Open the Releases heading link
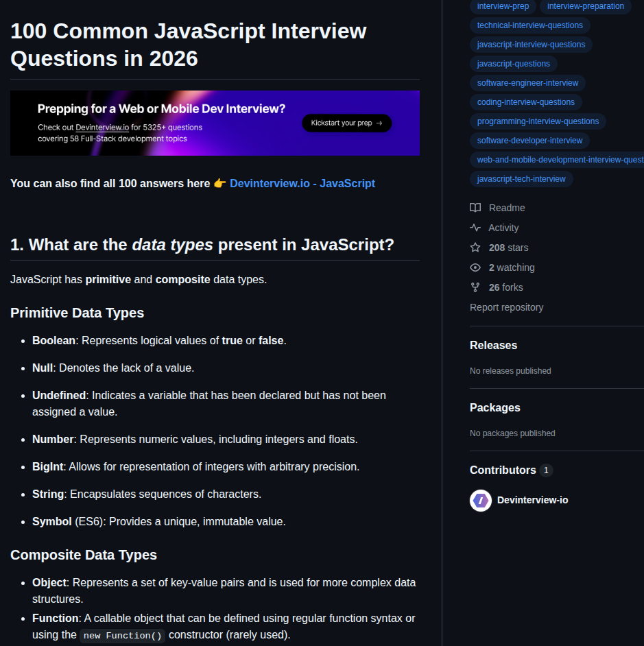Screen dimensions: 644x646 point(493,345)
